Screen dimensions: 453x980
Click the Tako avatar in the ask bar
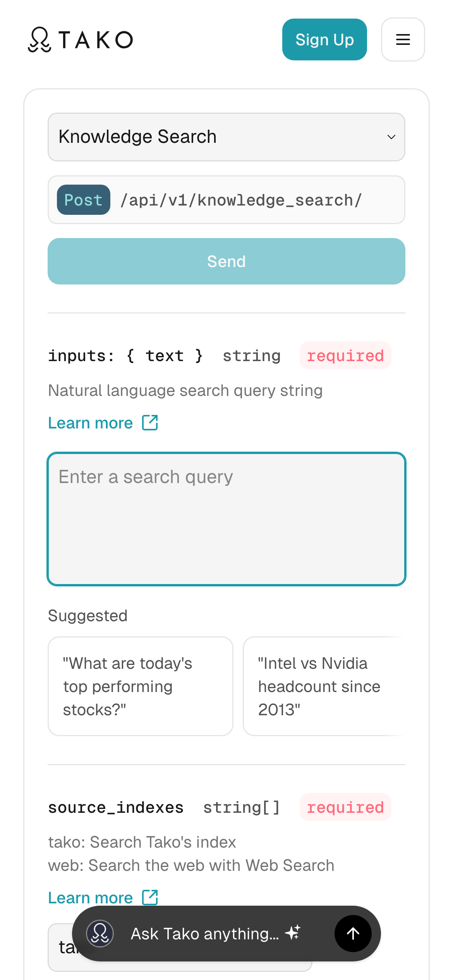pyautogui.click(x=100, y=933)
